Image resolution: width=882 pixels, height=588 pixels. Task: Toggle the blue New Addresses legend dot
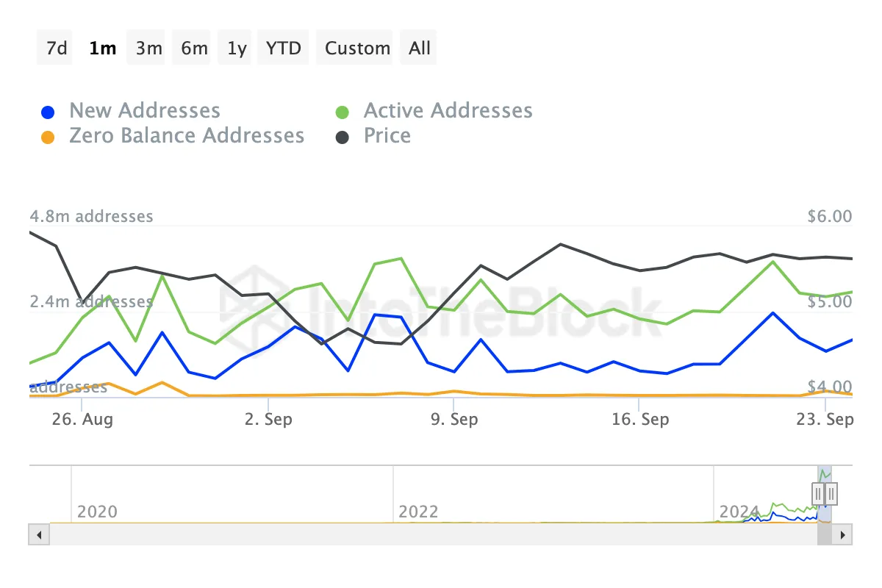point(48,112)
